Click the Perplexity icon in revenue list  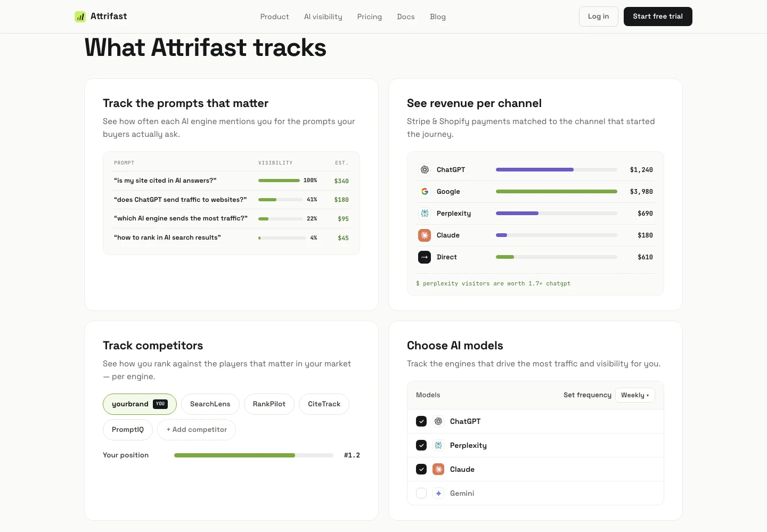[425, 213]
